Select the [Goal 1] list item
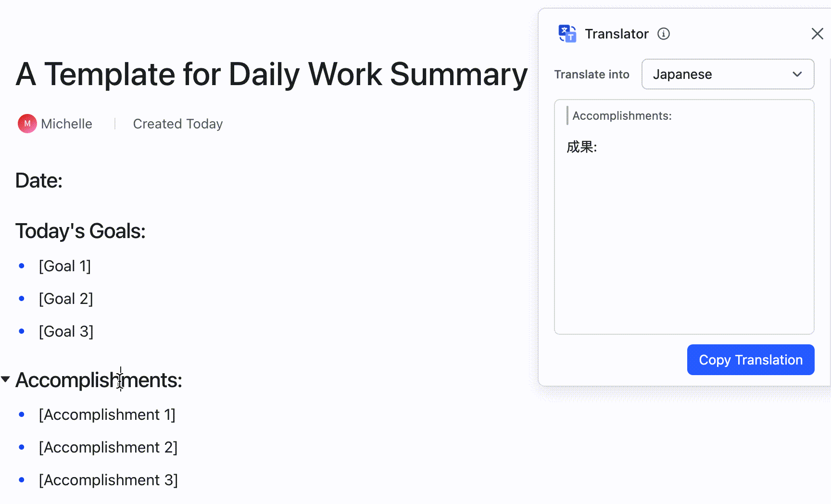The height and width of the screenshot is (504, 831). coord(65,266)
